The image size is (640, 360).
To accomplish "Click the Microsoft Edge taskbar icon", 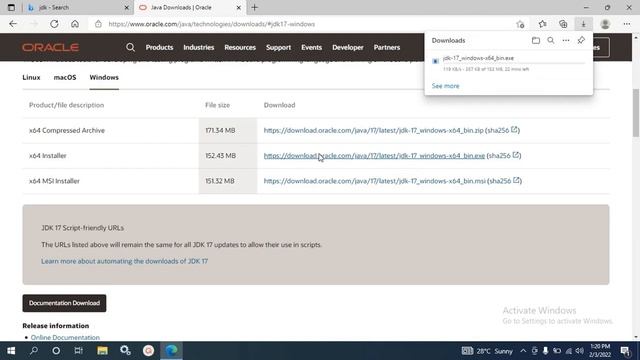I will click(171, 351).
